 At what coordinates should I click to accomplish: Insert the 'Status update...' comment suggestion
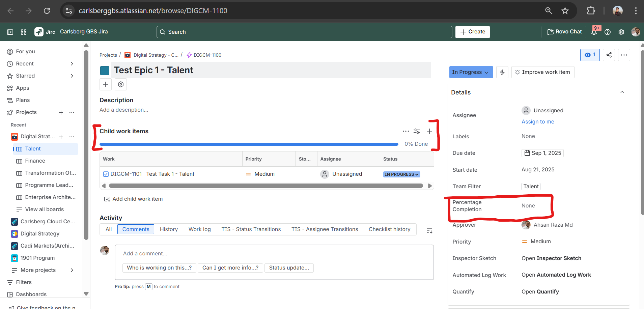289,268
